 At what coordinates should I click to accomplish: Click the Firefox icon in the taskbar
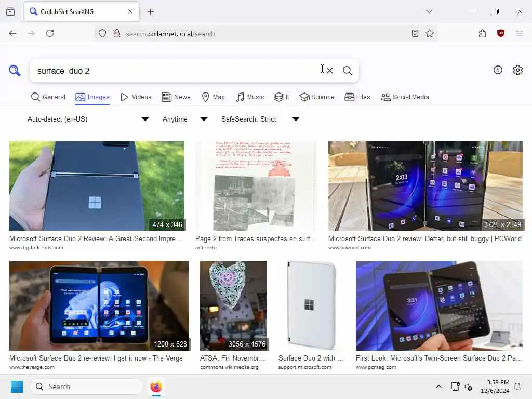(x=156, y=387)
